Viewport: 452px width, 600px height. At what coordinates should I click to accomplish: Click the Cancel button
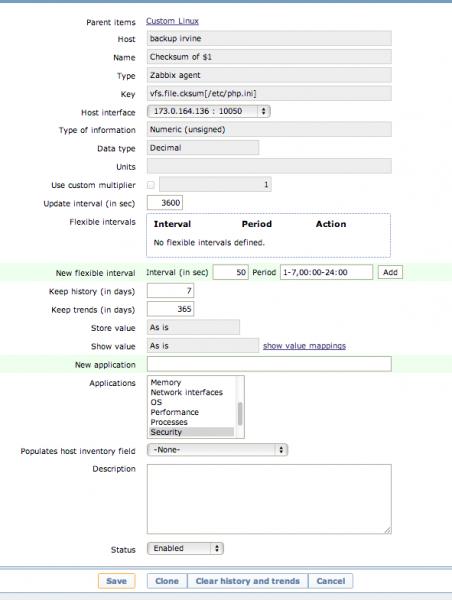point(331,581)
